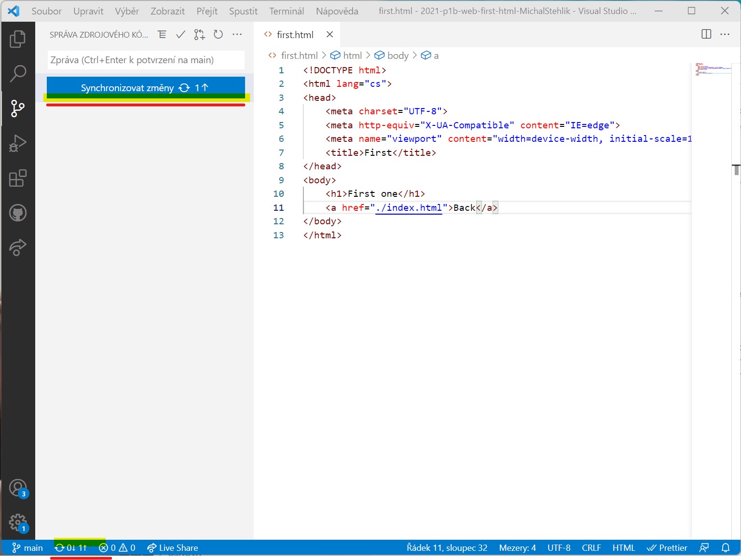Click the <title>First</title> line text
The image size is (741, 560).
coord(381,153)
